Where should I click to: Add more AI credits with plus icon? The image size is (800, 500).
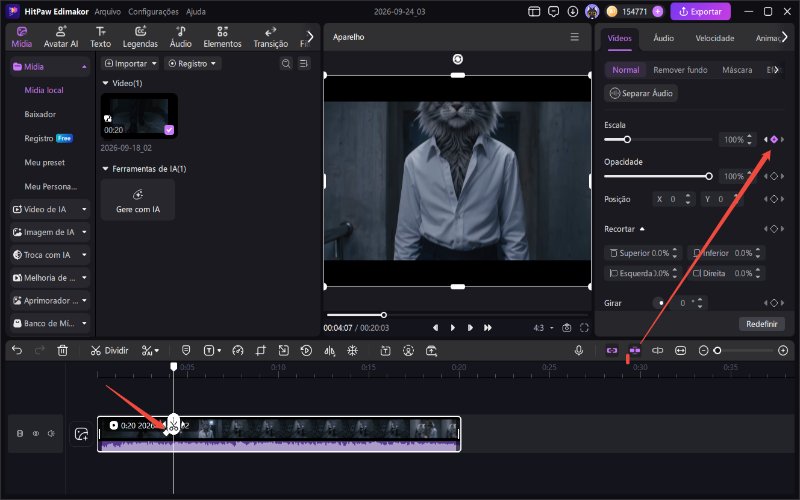658,11
